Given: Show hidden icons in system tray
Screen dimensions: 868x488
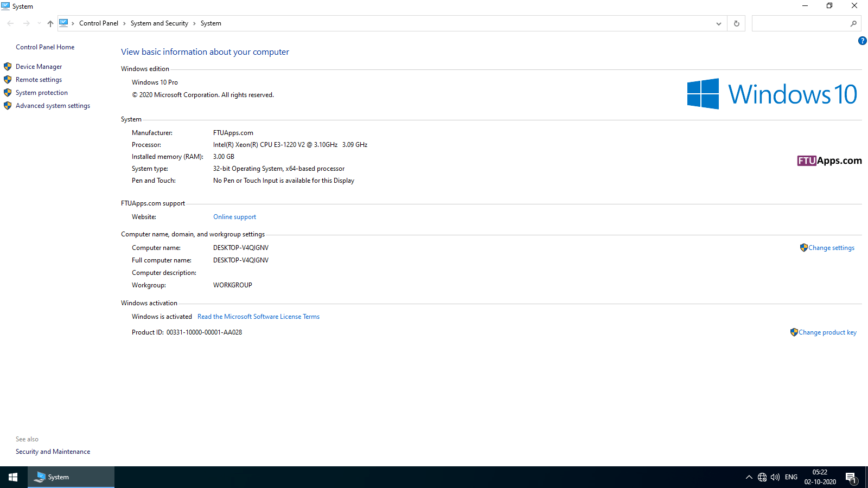Looking at the screenshot, I should 749,477.
